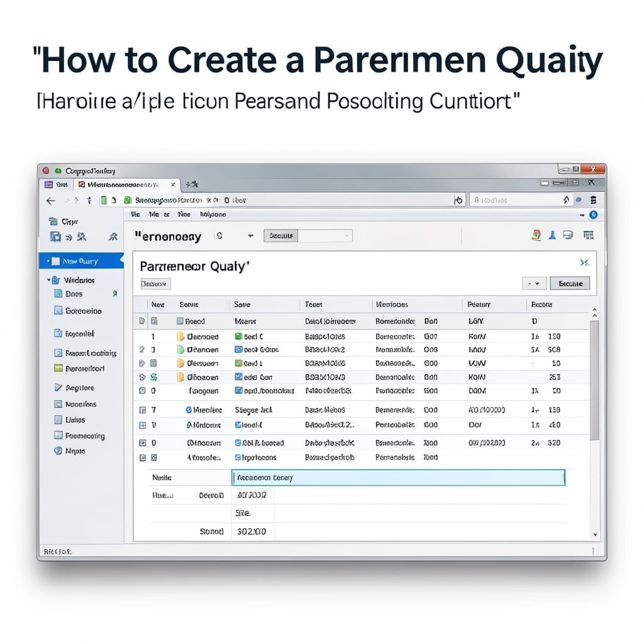Toggle the box at the start of row '7'
Viewport: 644px width, 644px height.
pyautogui.click(x=143, y=410)
